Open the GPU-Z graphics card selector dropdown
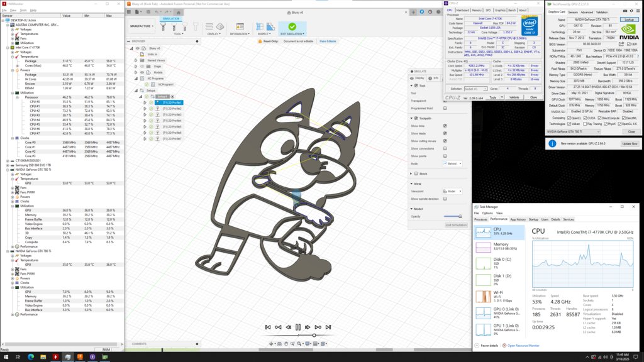The height and width of the screenshot is (362, 644). (573, 132)
